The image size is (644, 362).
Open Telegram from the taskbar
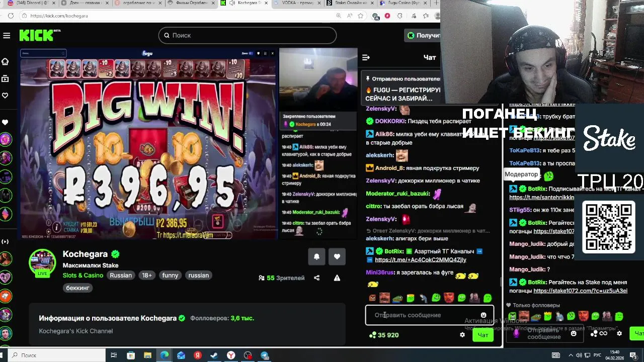pos(264,355)
